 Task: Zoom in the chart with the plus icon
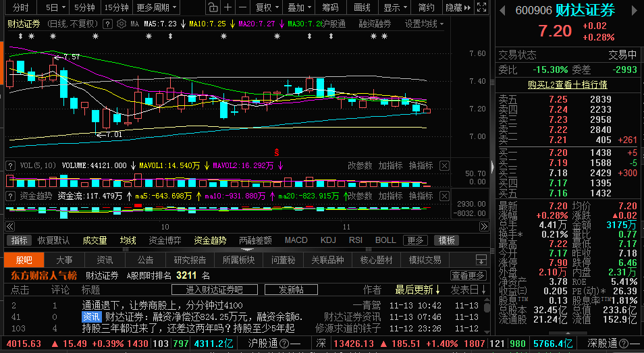click(x=227, y=7)
